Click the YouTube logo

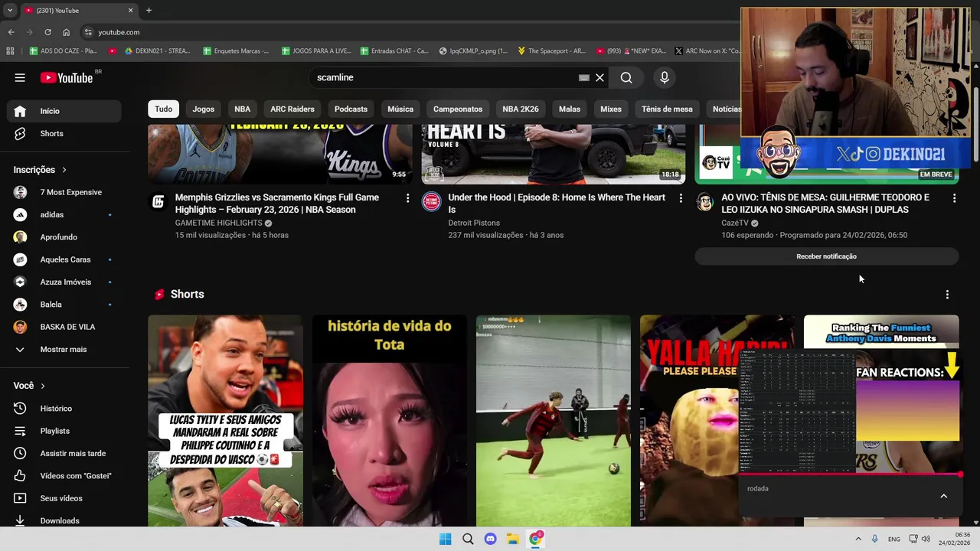tap(67, 77)
